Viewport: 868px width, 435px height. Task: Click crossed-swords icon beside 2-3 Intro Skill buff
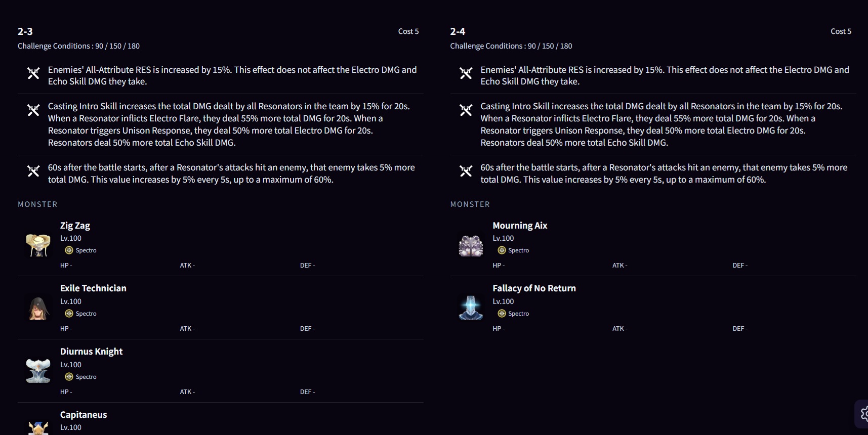33,110
